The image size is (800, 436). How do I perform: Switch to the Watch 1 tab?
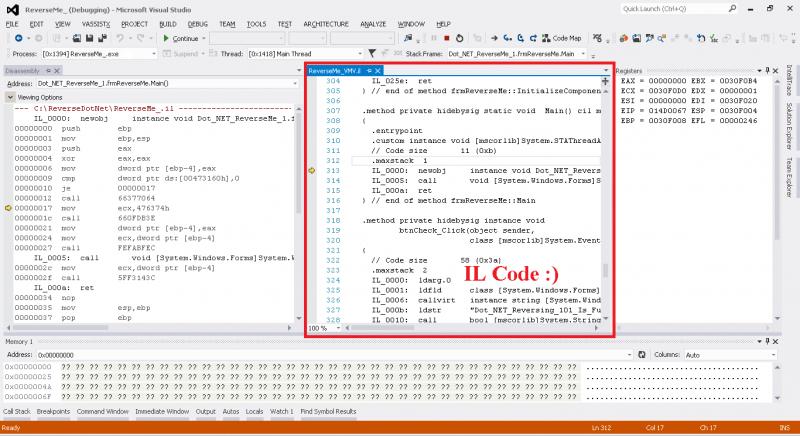(282, 411)
